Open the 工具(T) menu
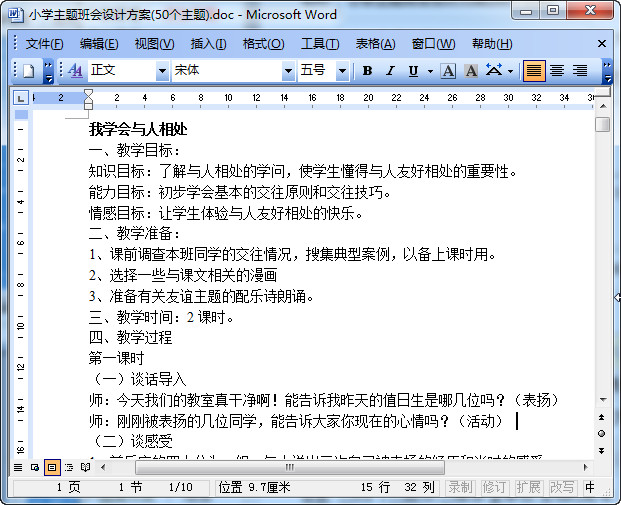Viewport: 621px width, 505px height. pos(320,44)
